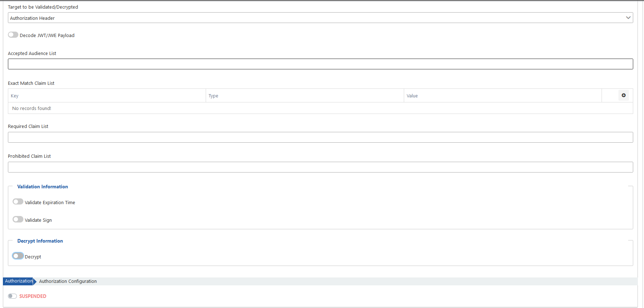Viewport: 644px width, 308px height.
Task: Enable the Validate Sign switch
Action: [x=18, y=219]
